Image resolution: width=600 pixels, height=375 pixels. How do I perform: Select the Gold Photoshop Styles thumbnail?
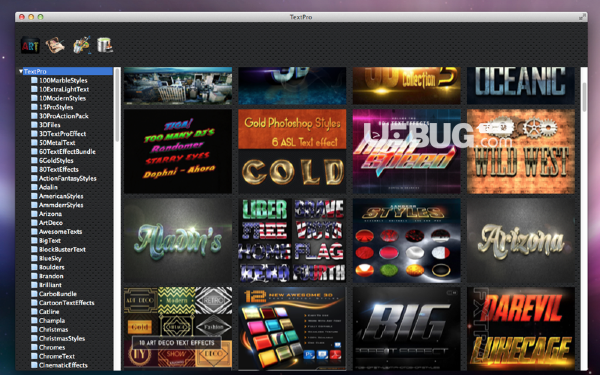coord(292,151)
